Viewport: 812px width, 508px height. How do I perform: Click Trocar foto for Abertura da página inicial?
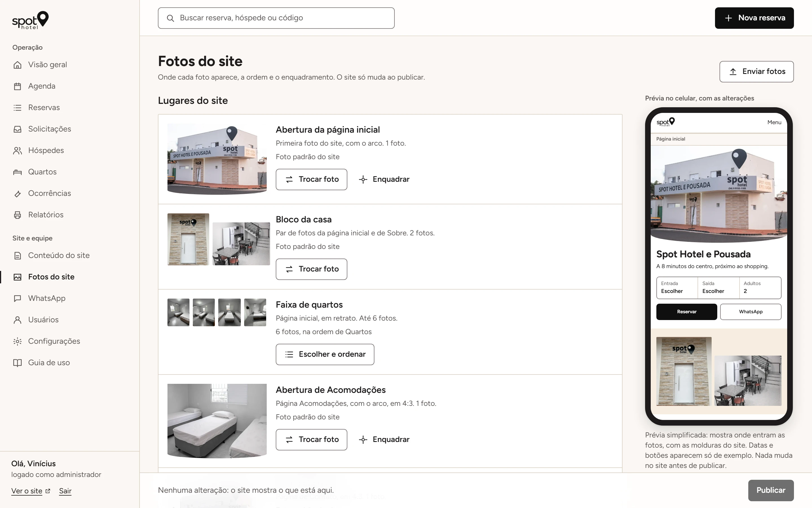[x=311, y=179]
